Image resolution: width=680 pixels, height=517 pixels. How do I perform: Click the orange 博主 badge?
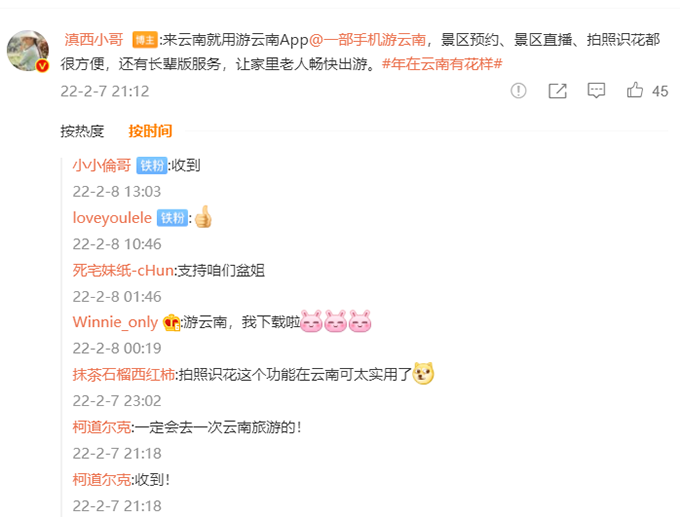click(x=145, y=40)
